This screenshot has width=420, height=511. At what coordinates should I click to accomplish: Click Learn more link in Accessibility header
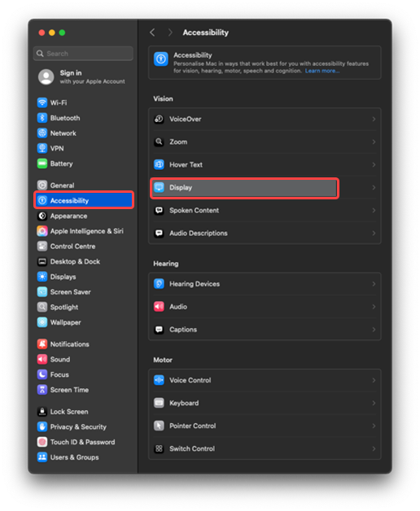(322, 71)
